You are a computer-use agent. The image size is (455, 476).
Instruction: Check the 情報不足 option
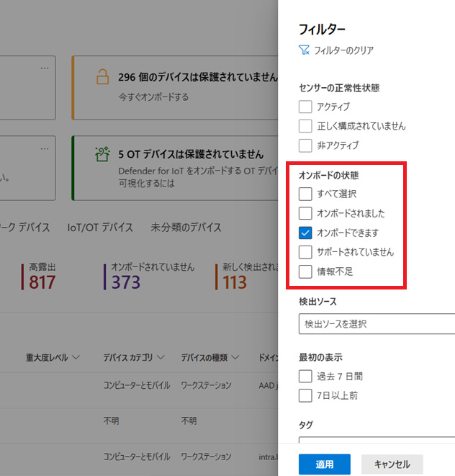coord(305,271)
